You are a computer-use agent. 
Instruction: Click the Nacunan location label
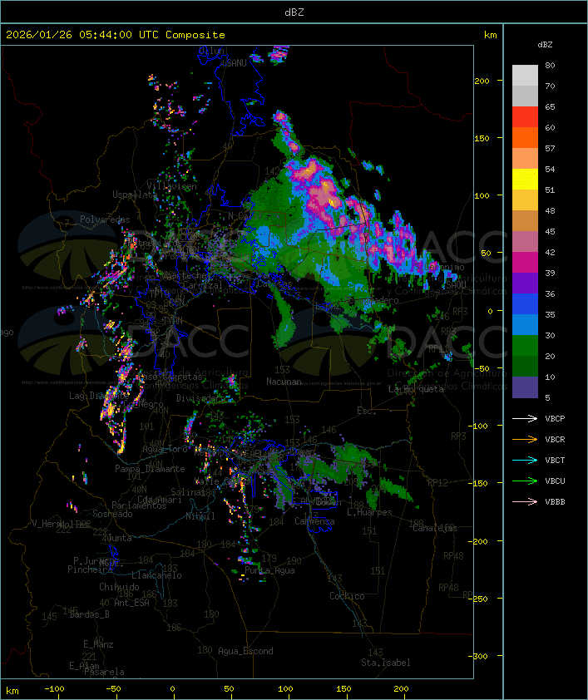point(284,381)
